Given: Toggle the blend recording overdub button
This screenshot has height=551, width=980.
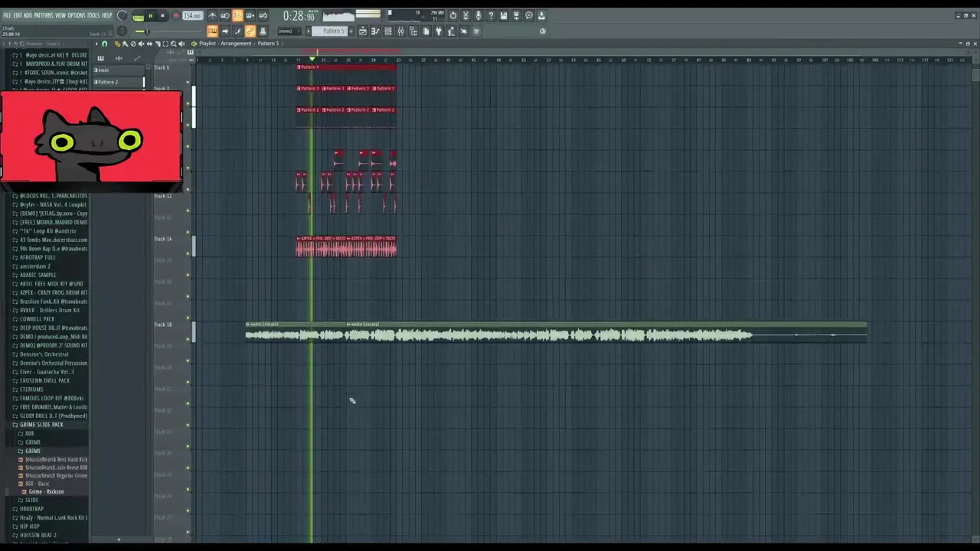Looking at the screenshot, I should coord(250,15).
